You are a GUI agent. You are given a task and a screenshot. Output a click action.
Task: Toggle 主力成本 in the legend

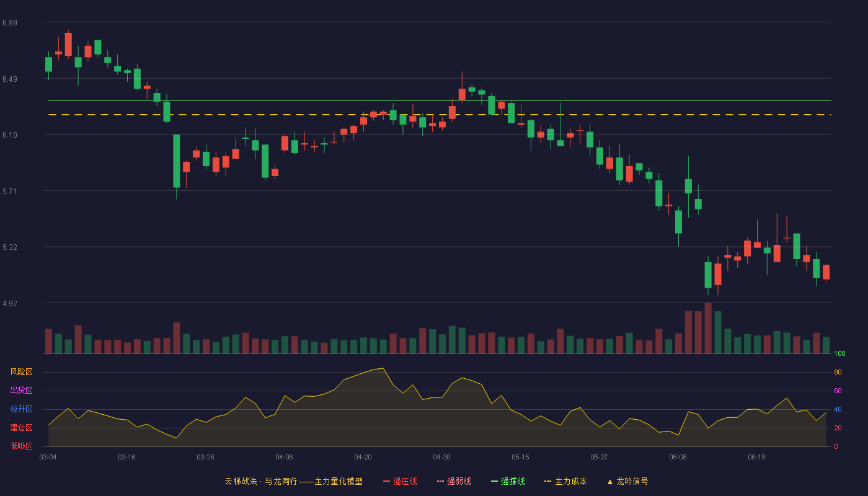[x=565, y=481]
